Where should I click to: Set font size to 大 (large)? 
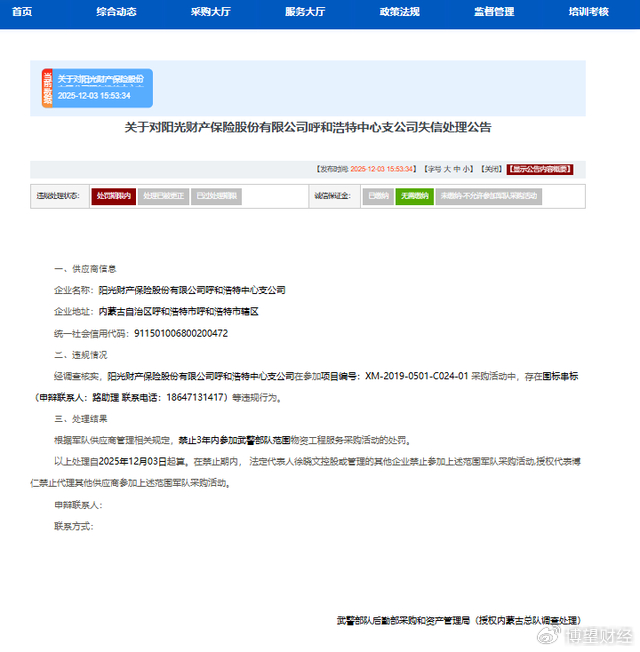point(447,169)
